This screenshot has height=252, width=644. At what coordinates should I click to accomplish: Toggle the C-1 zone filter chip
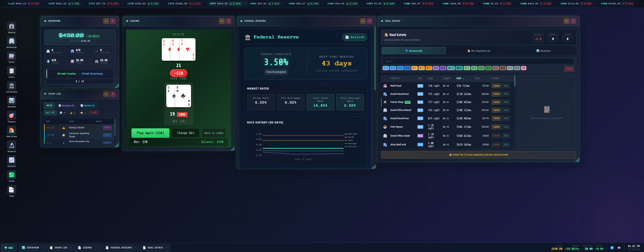(386, 68)
